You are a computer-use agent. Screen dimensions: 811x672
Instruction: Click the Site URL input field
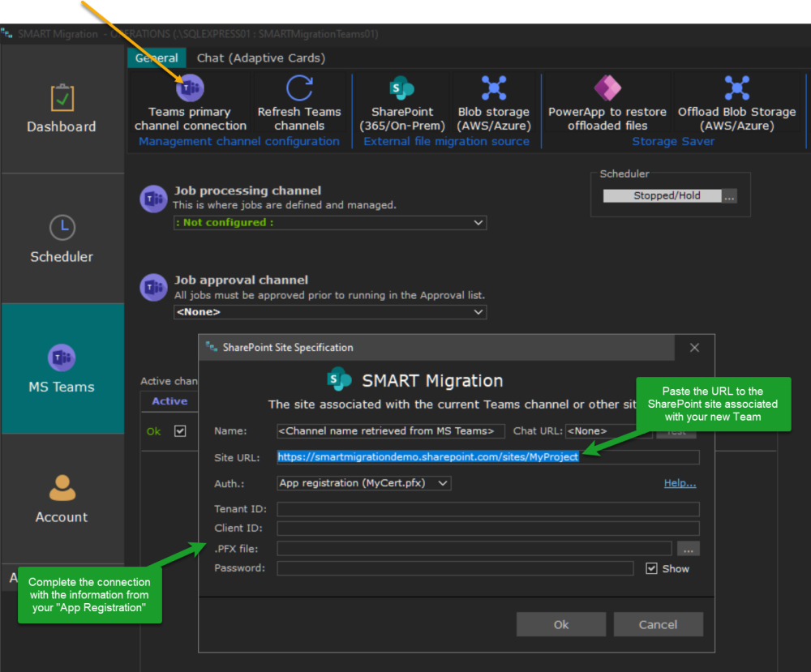coord(488,457)
